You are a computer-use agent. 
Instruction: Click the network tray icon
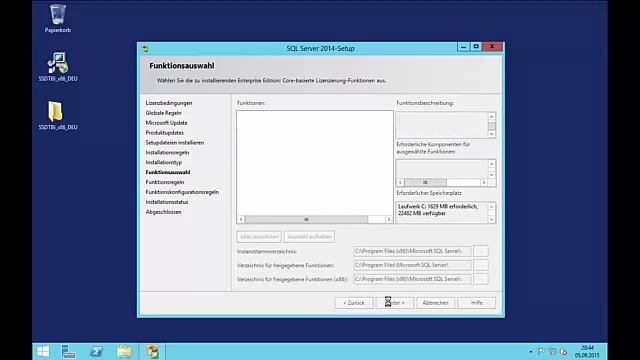[553, 351]
